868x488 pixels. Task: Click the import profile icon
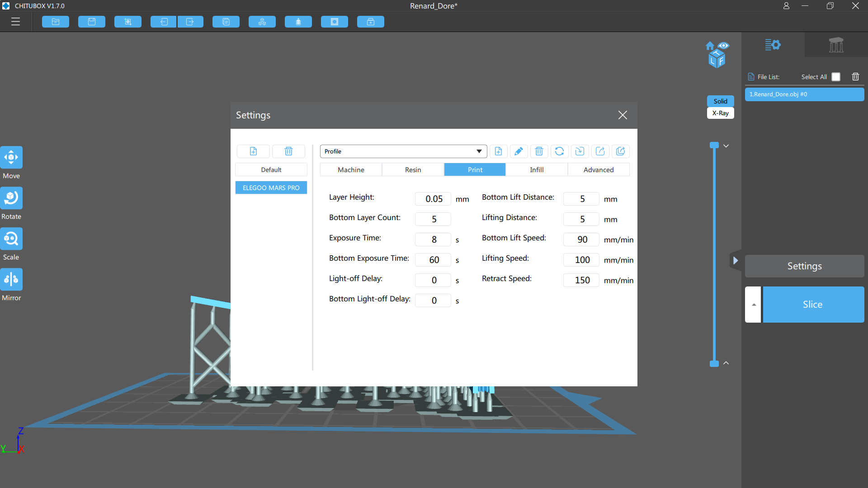coord(580,151)
